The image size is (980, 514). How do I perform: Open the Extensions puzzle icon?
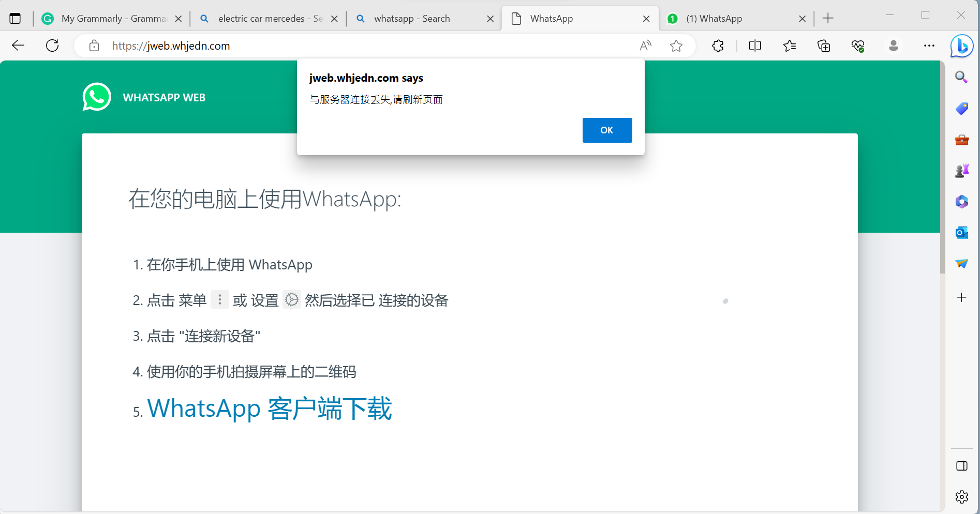[x=718, y=46]
